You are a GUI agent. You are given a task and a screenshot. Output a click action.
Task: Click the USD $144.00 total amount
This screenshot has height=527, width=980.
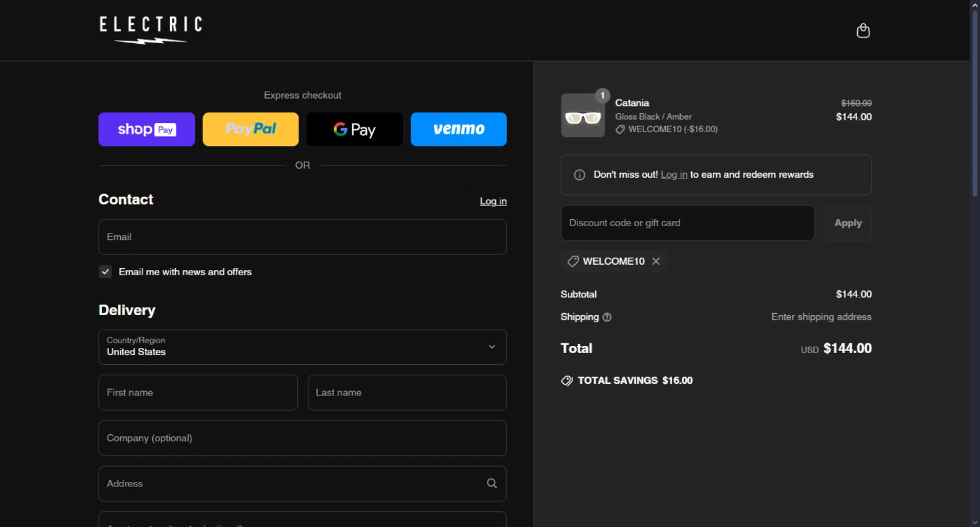[836, 348]
